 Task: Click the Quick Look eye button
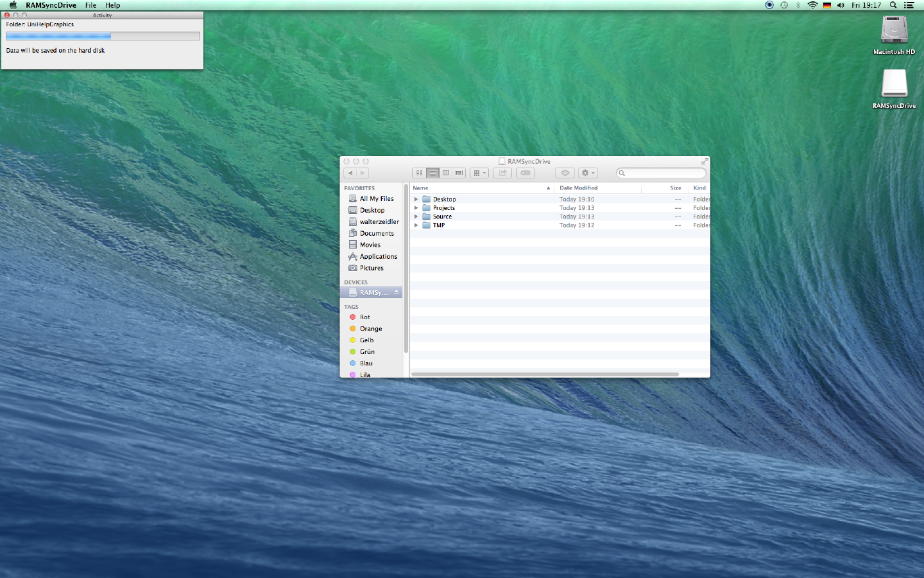pos(565,173)
